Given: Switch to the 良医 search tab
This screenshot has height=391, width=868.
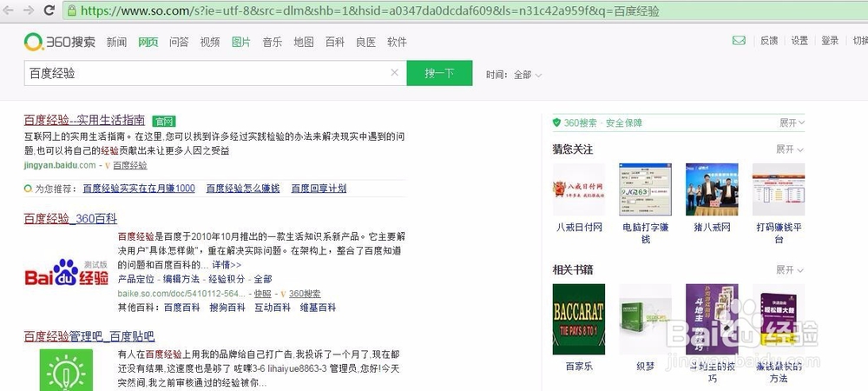Looking at the screenshot, I should [366, 42].
